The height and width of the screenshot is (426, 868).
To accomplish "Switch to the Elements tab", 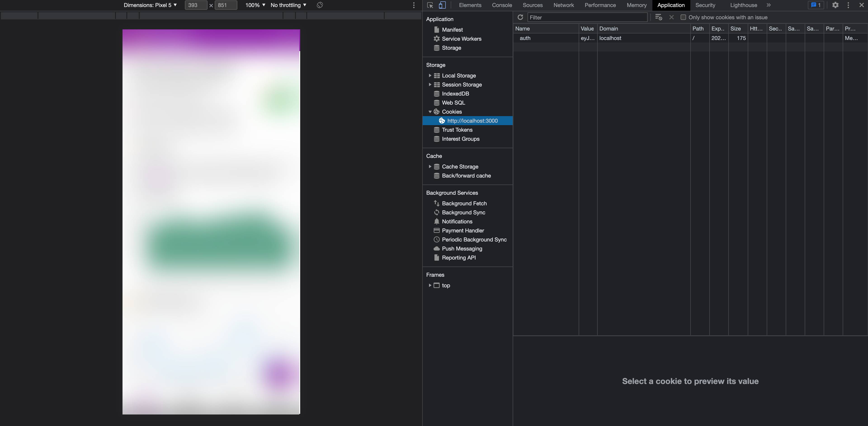I will 470,5.
